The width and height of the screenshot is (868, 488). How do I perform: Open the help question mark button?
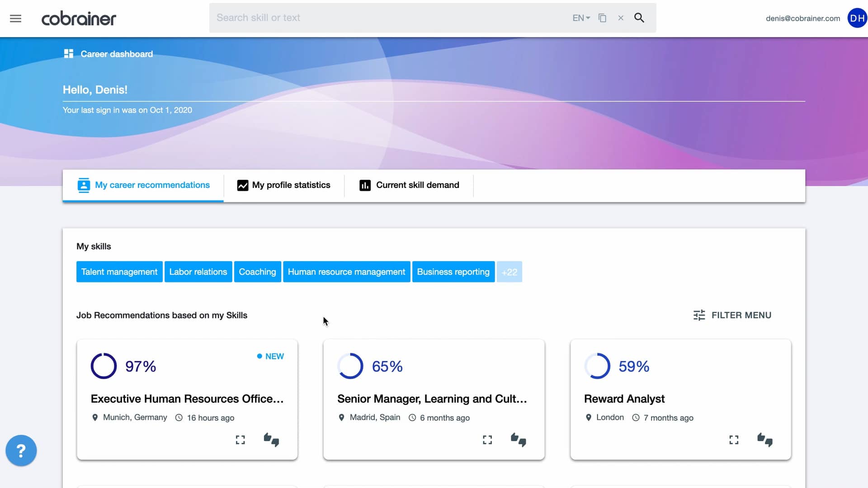pos(21,450)
